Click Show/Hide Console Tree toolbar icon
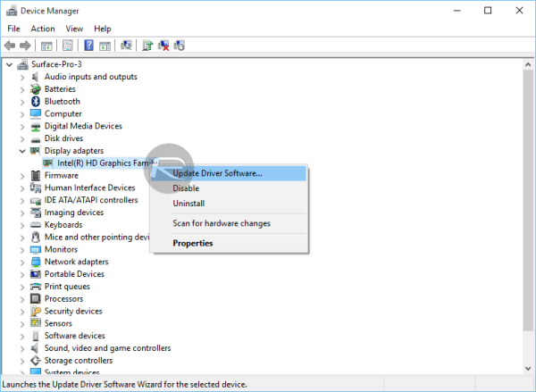Screen dimensions: 536x392 click(46, 46)
